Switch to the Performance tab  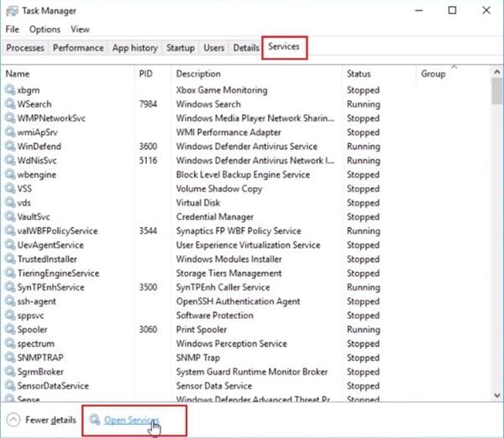pos(78,48)
